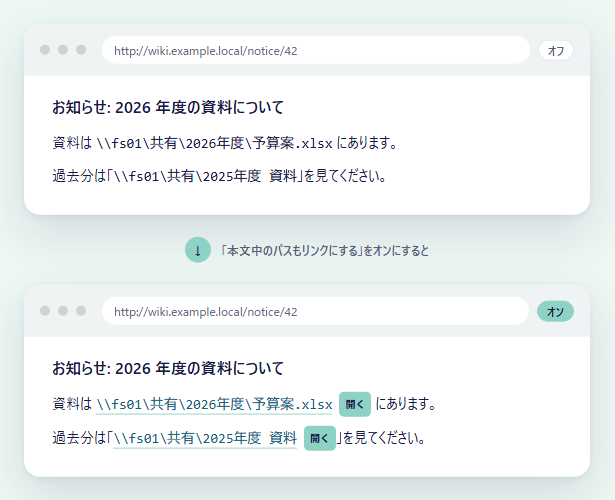Open the 2025年度 資料 path link
Image resolution: width=615 pixels, height=500 pixels.
pyautogui.click(x=205, y=438)
